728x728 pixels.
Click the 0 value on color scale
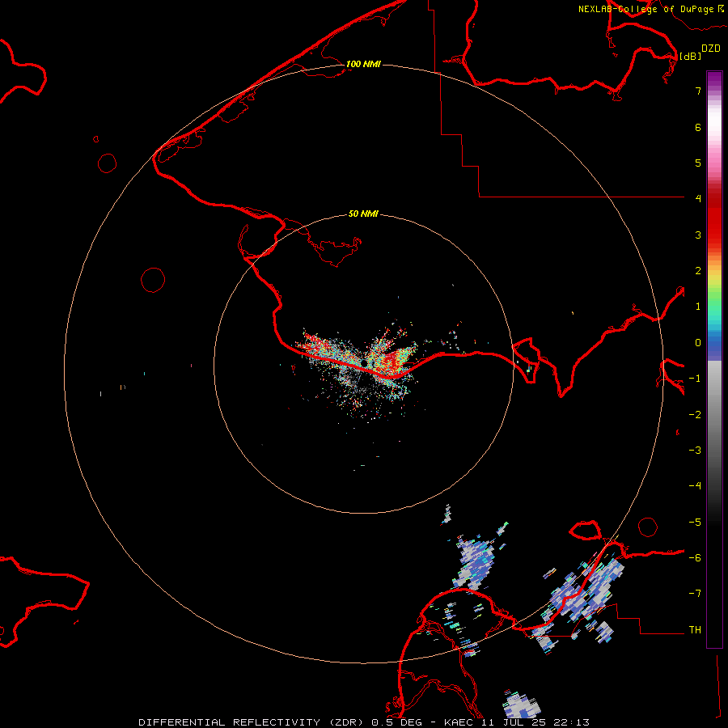click(x=698, y=343)
